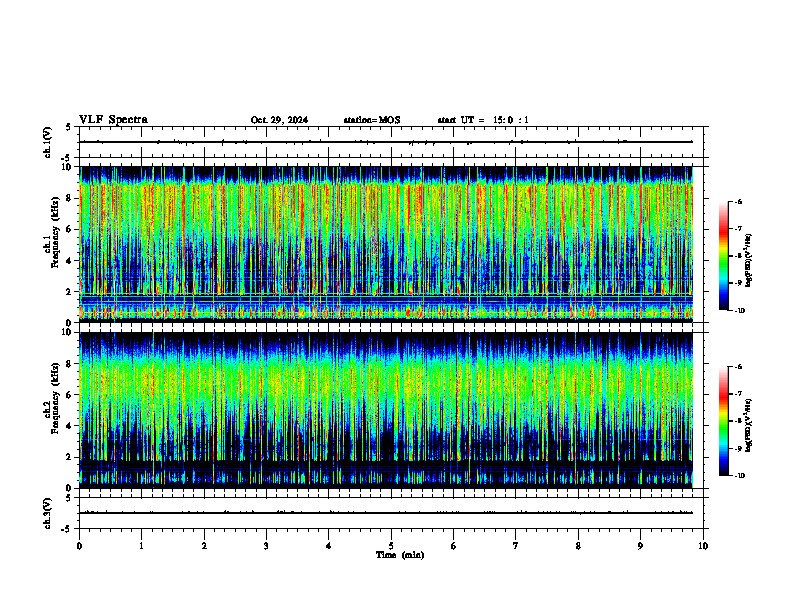Click the ch.1 "Frequency (kHz)" axis label
This screenshot has width=792, height=612.
pyautogui.click(x=55, y=232)
